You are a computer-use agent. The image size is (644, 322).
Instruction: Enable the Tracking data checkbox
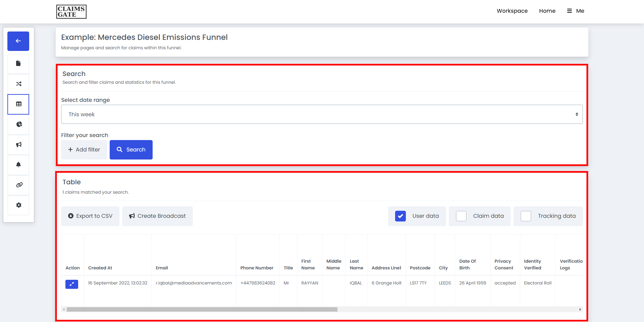point(526,216)
